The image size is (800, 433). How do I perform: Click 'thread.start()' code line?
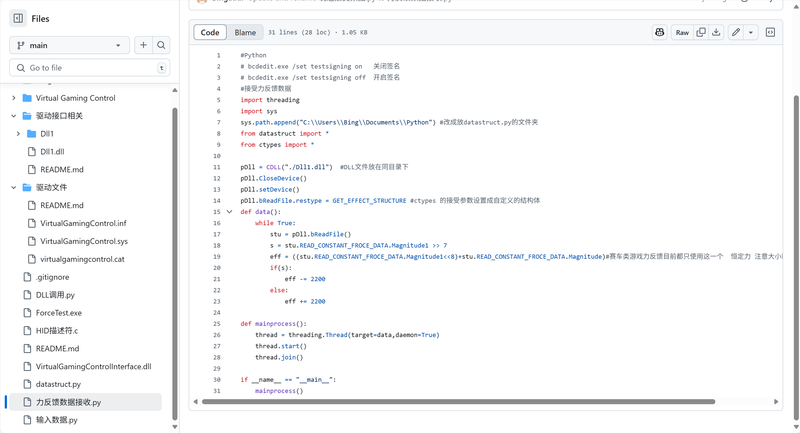pyautogui.click(x=281, y=346)
